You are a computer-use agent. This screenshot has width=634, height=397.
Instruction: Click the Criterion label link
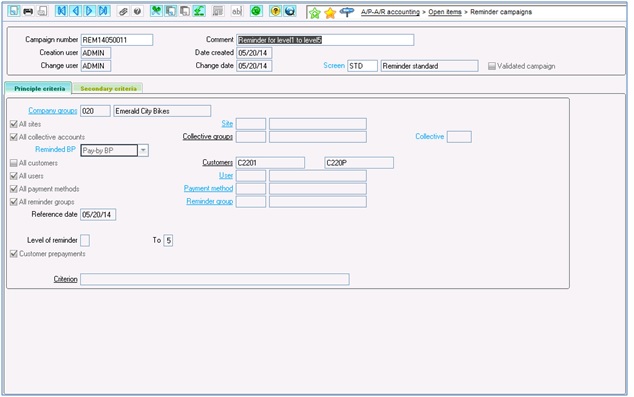pyautogui.click(x=66, y=279)
